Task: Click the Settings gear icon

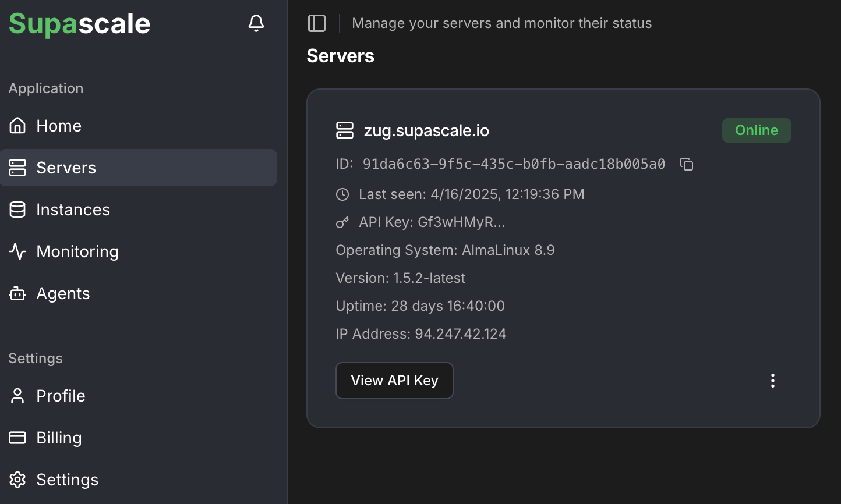Action: click(x=17, y=480)
